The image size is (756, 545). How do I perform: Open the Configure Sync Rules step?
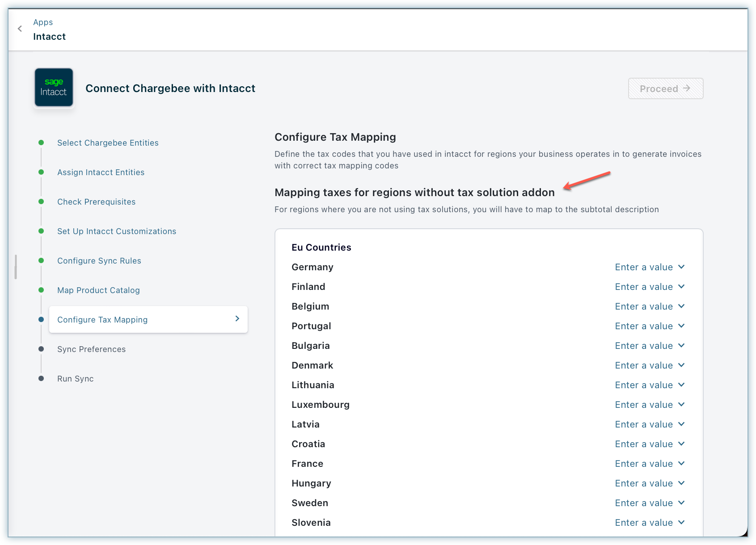99,261
